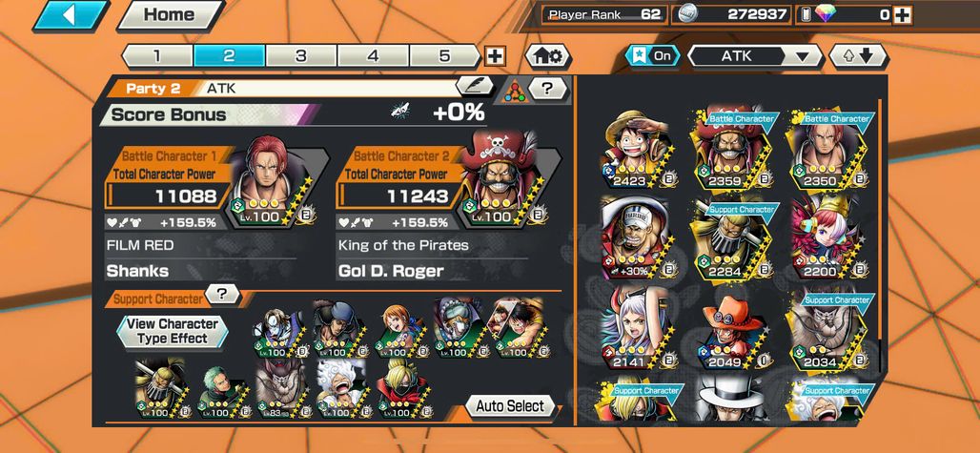This screenshot has height=453, width=980.
Task: Select party tab 1
Action: pyautogui.click(x=157, y=56)
